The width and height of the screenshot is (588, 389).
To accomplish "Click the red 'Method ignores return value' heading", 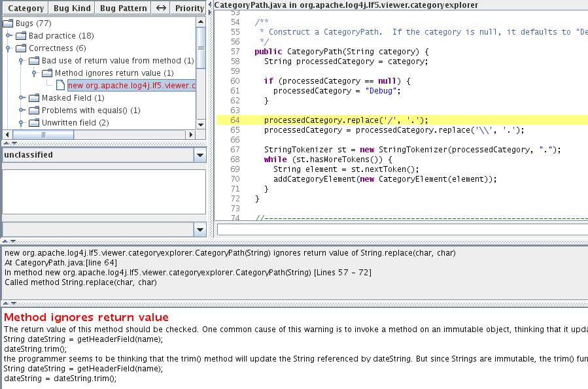I will coord(86,318).
